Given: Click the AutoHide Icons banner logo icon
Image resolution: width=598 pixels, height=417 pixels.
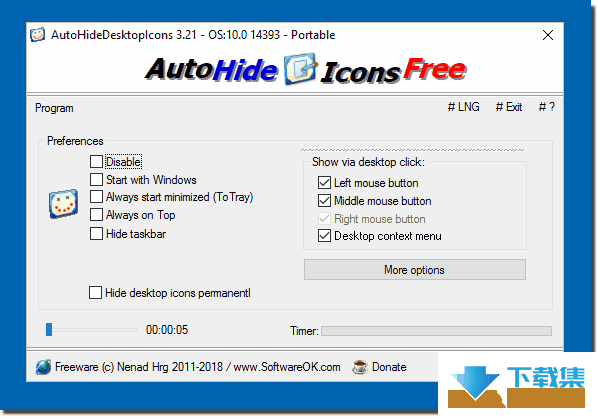Looking at the screenshot, I should 301,69.
